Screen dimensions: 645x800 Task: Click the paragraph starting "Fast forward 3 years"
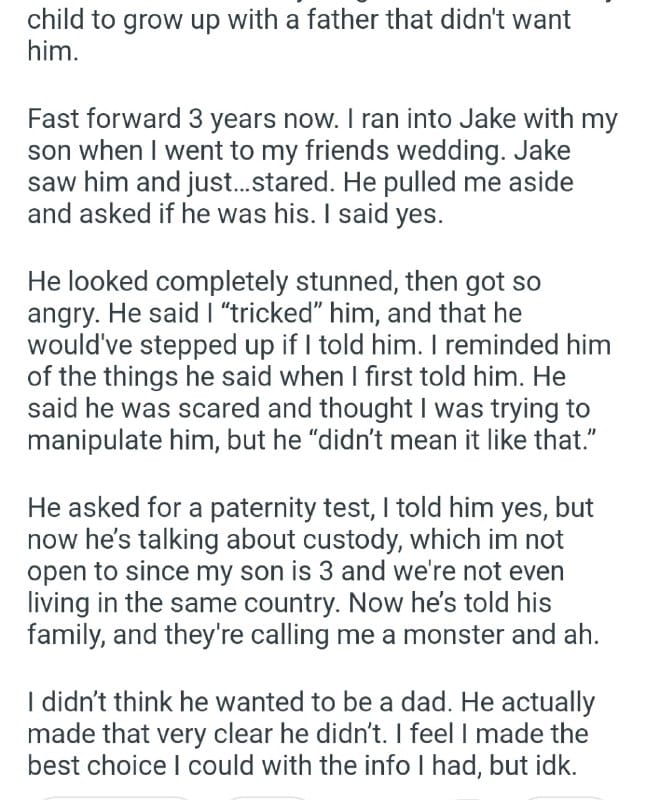click(322, 167)
